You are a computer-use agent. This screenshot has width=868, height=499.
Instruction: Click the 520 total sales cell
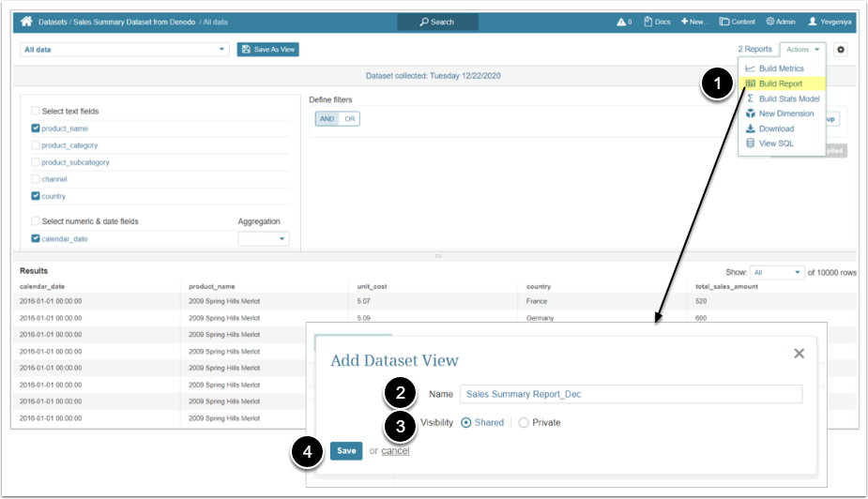pyautogui.click(x=701, y=301)
